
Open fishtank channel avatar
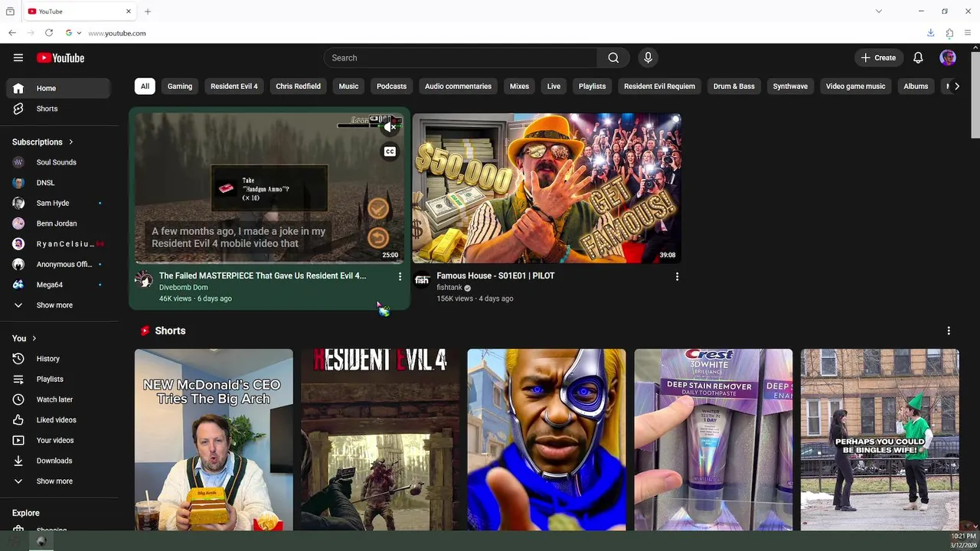(422, 279)
